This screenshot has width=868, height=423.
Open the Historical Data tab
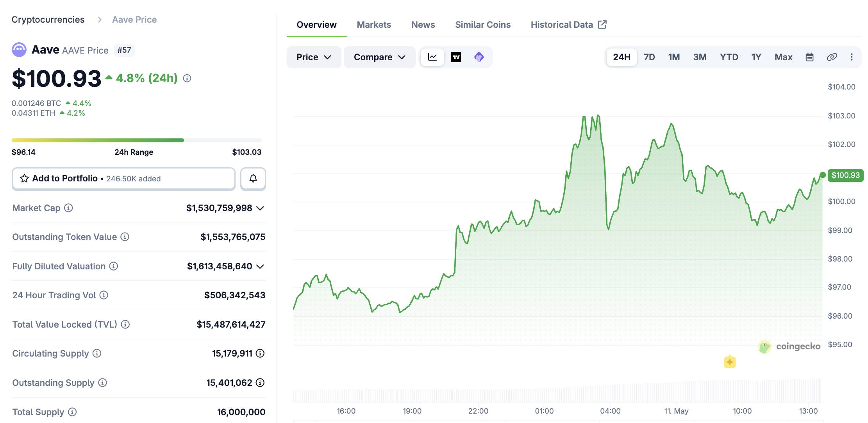point(568,25)
